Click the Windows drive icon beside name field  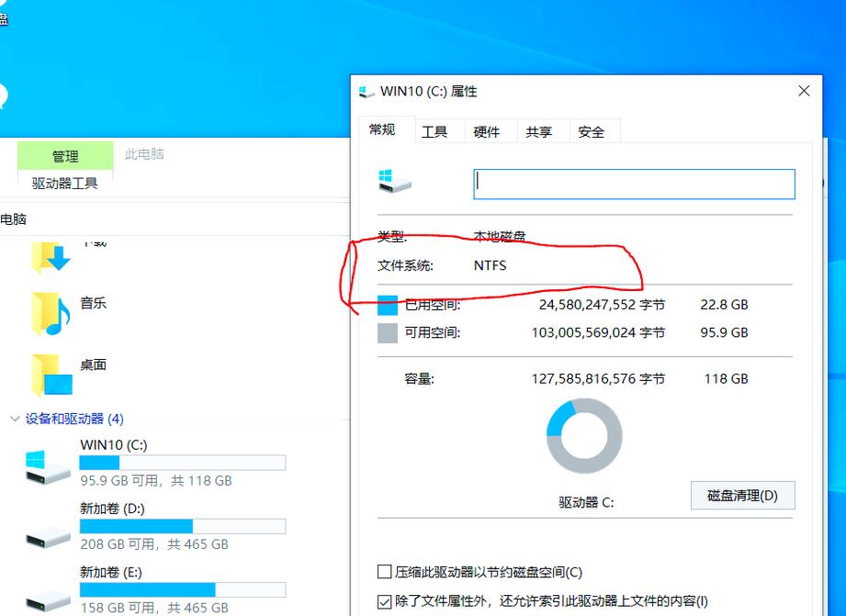coord(395,181)
